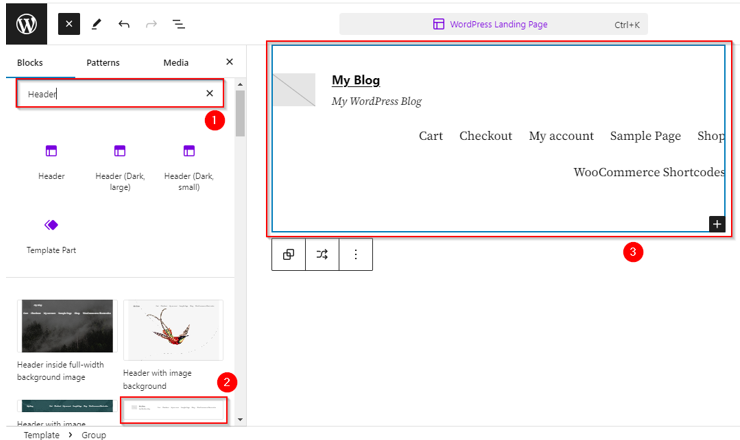740x440 pixels.
Task: Open the WordPress Landing Page command bar
Action: (x=493, y=24)
